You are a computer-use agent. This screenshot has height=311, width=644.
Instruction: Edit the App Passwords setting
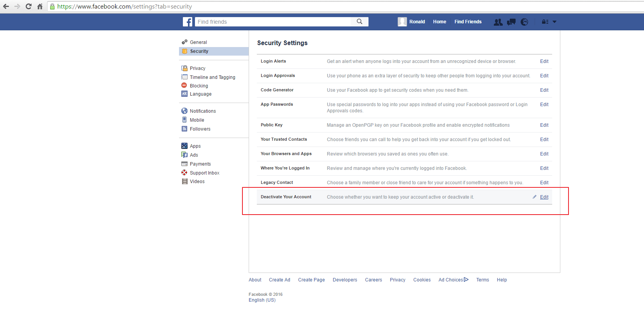point(544,105)
